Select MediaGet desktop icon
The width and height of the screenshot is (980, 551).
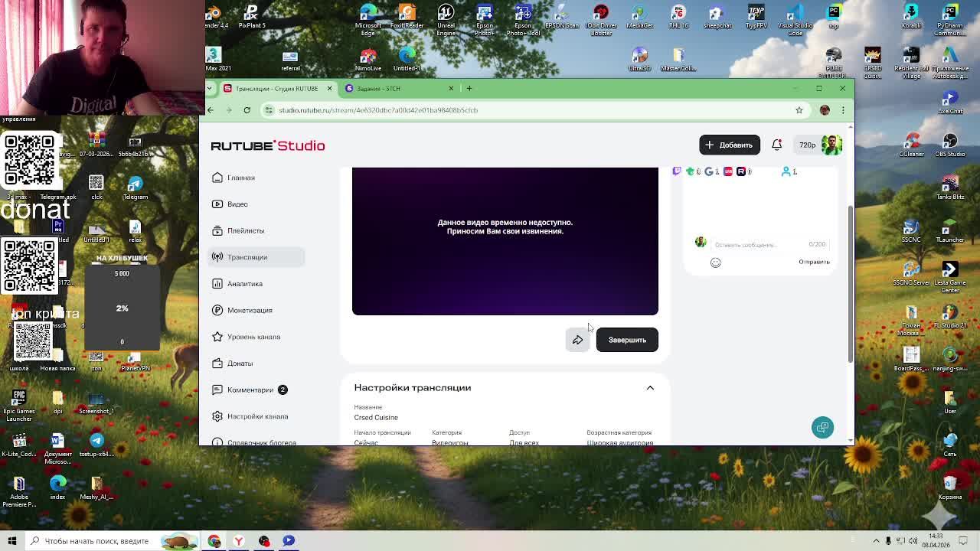(x=639, y=17)
